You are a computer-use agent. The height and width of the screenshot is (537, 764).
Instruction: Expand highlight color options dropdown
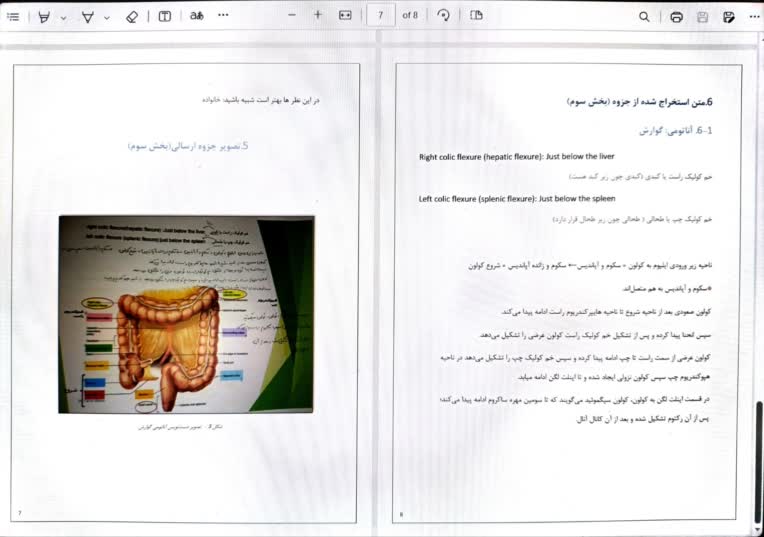tap(63, 18)
